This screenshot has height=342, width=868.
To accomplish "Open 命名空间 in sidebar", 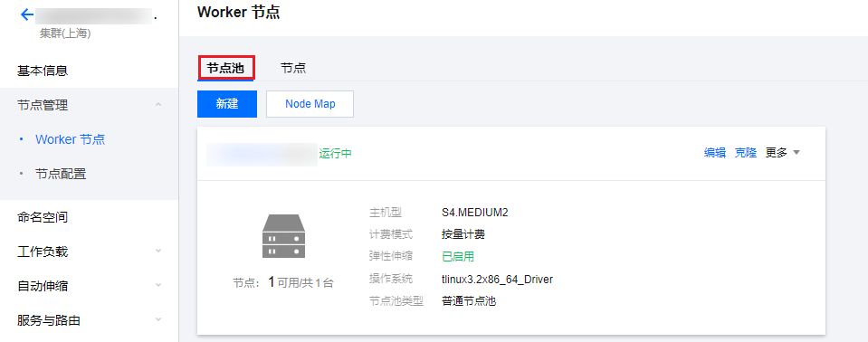I will click(x=43, y=217).
